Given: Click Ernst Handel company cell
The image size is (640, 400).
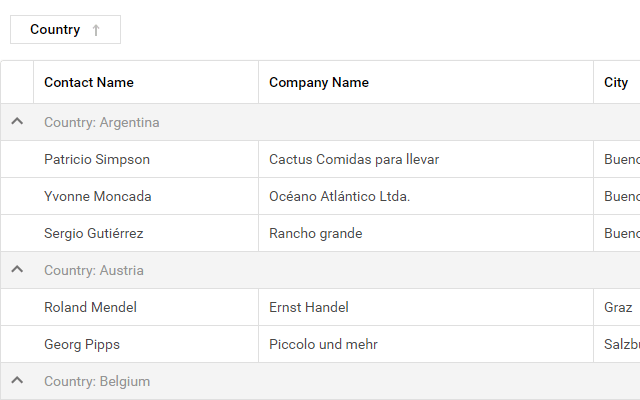Looking at the screenshot, I should point(309,307).
